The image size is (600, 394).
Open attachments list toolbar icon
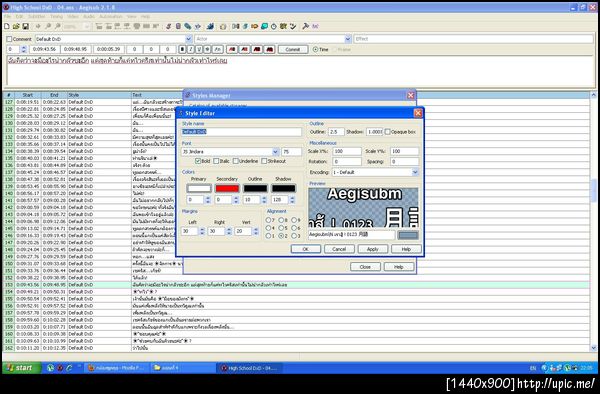(188, 26)
